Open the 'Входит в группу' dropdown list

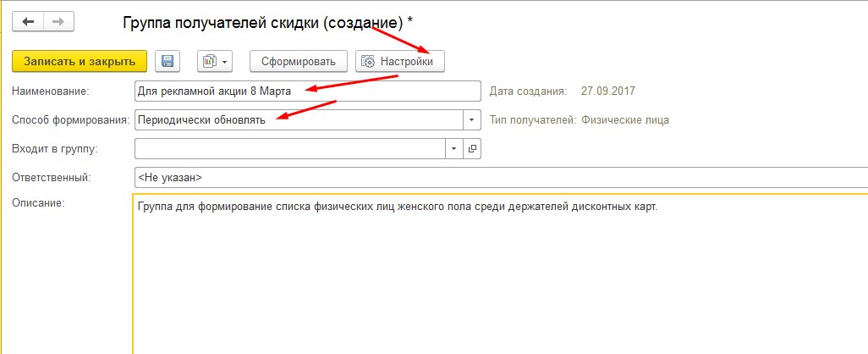click(454, 149)
